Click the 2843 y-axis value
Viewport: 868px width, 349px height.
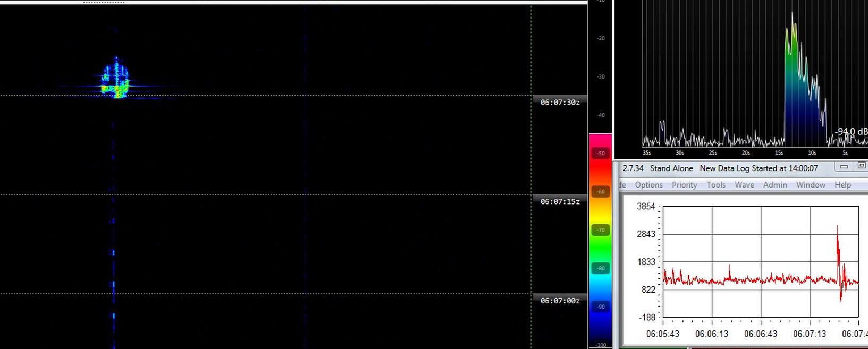pos(646,234)
